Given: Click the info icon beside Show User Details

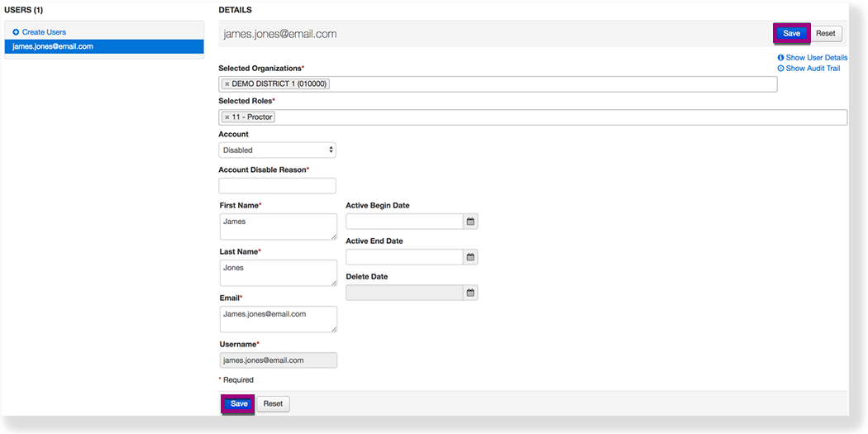Looking at the screenshot, I should click(x=780, y=58).
